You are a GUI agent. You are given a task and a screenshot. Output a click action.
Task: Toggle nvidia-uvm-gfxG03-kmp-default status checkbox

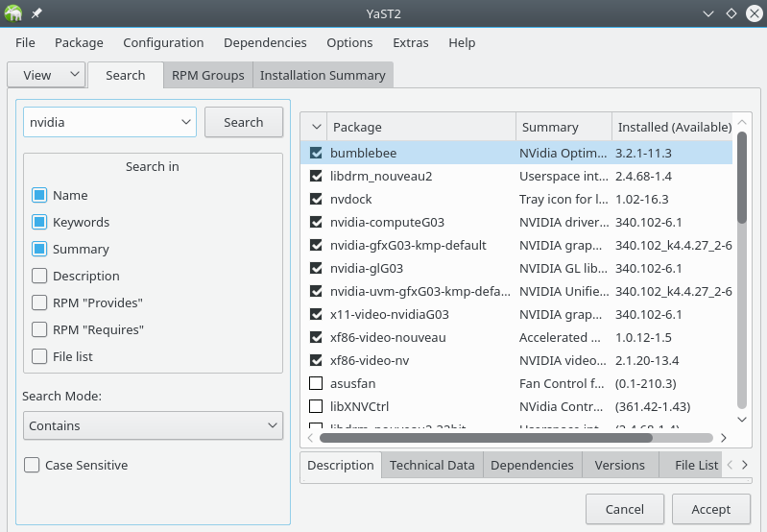point(316,291)
